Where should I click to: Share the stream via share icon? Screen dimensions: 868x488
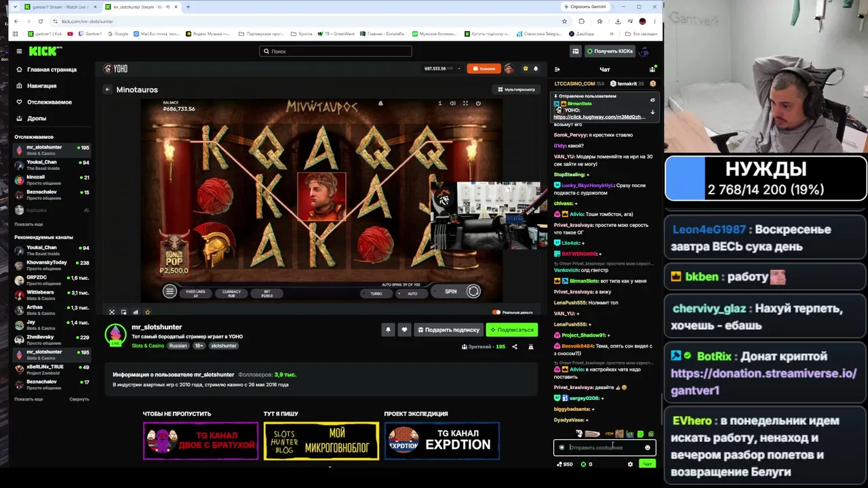(x=515, y=347)
